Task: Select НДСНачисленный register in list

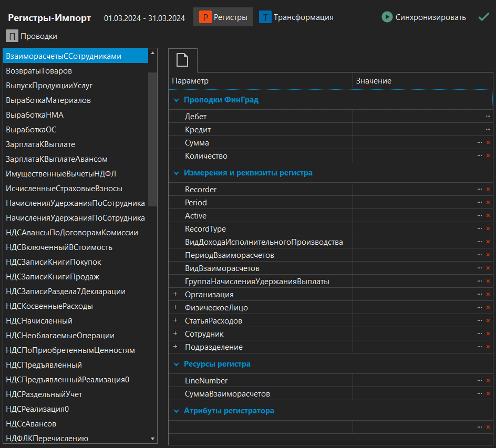Action: (39, 321)
